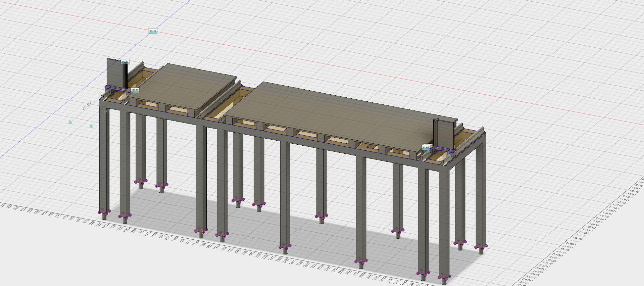Click joint icon at left gantry base
Image resolution: width=644 pixels, height=286 pixels.
coord(135,90)
